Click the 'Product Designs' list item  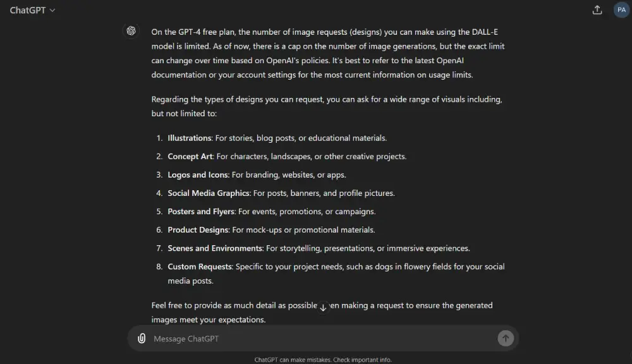click(x=271, y=230)
